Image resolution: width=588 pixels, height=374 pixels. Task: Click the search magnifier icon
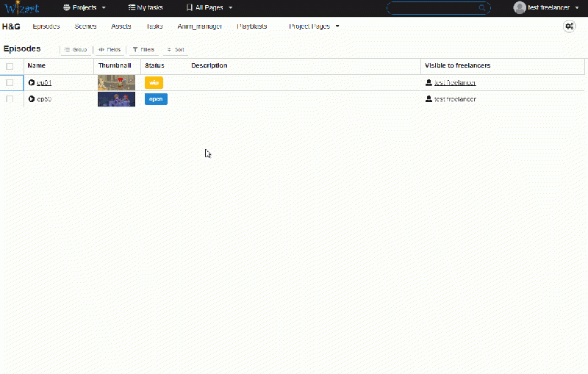[482, 8]
